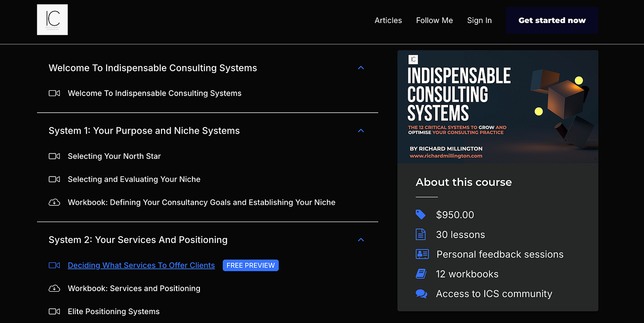
Task: Click the 12 workbooks text
Action: [467, 274]
